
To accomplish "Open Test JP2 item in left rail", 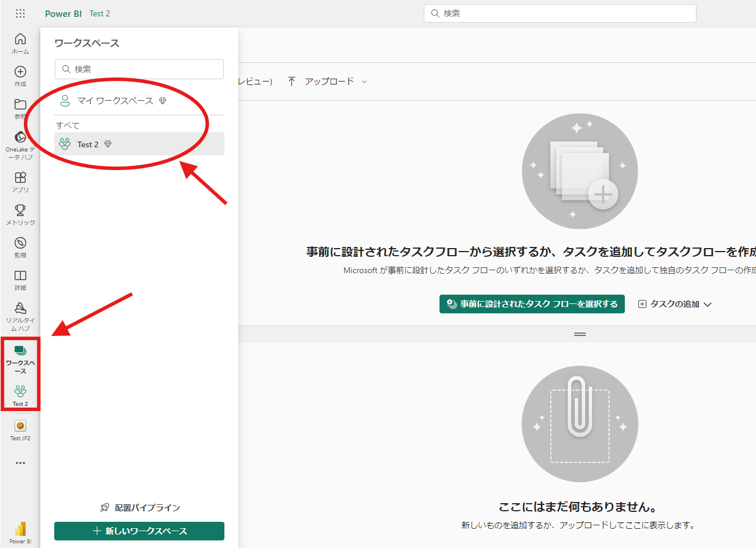I will [20, 430].
